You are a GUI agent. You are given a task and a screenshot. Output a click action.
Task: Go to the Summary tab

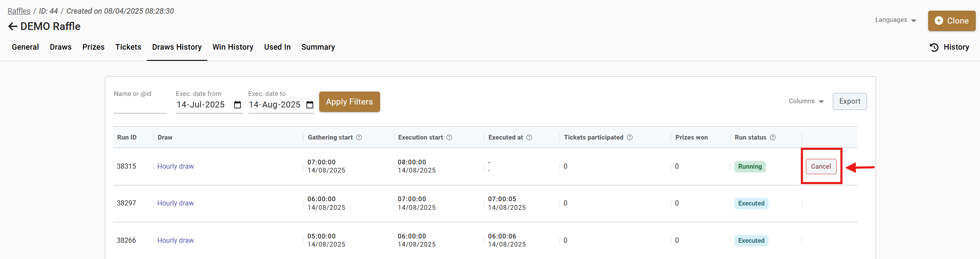(x=318, y=47)
